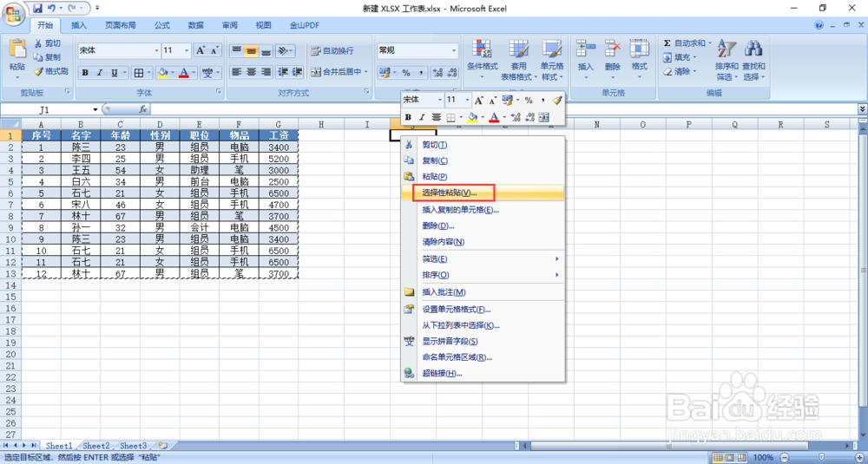The width and height of the screenshot is (868, 464).
Task: Click the ribbon decrease decimal icon
Action: pos(452,73)
